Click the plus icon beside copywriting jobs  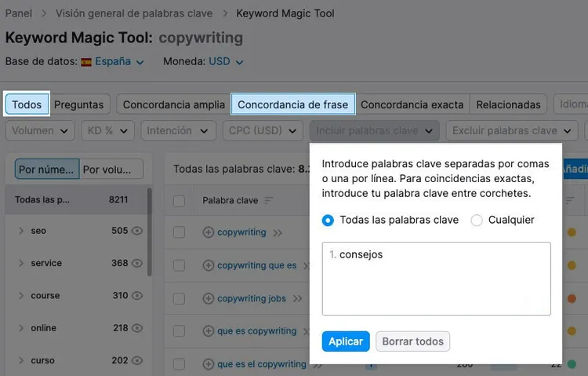208,298
